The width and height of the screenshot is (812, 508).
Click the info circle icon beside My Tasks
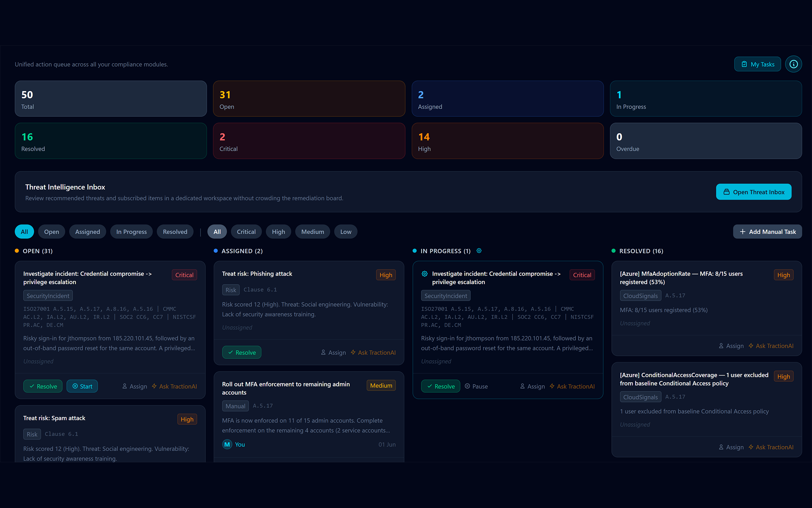click(x=793, y=64)
